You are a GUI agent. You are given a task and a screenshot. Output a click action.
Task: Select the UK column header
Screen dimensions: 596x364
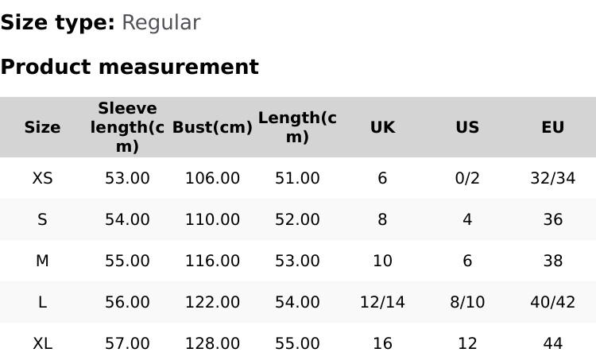(382, 127)
